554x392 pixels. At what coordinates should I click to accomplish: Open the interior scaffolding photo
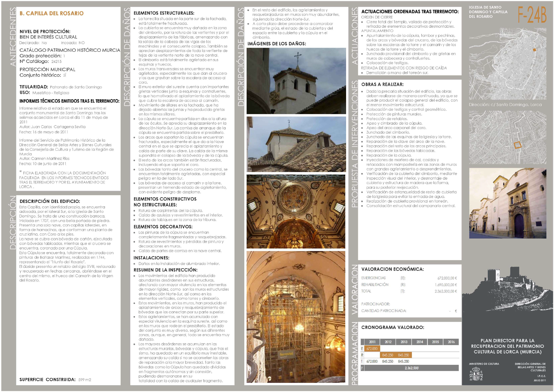point(296,317)
